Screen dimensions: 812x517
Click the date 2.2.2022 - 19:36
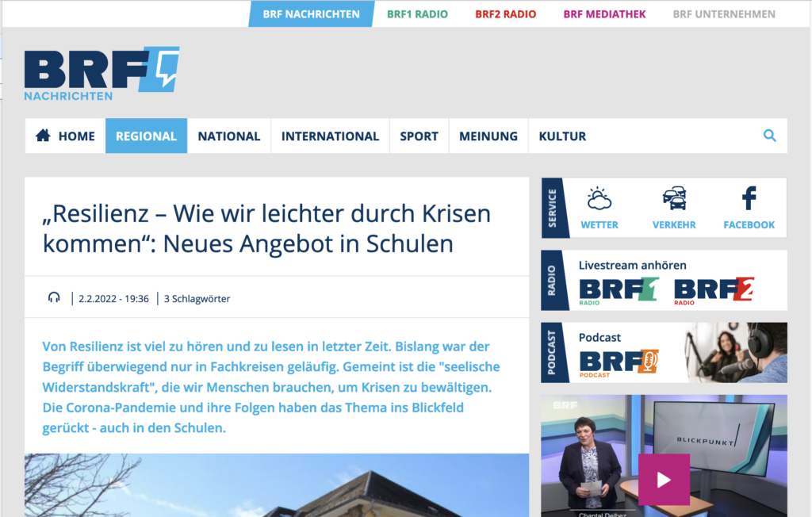(113, 298)
